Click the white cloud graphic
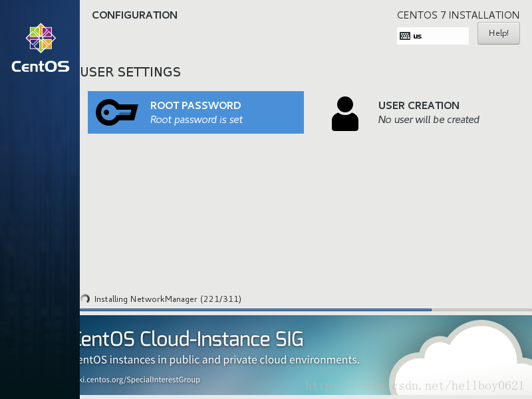This screenshot has height=399, width=532. pos(460,358)
